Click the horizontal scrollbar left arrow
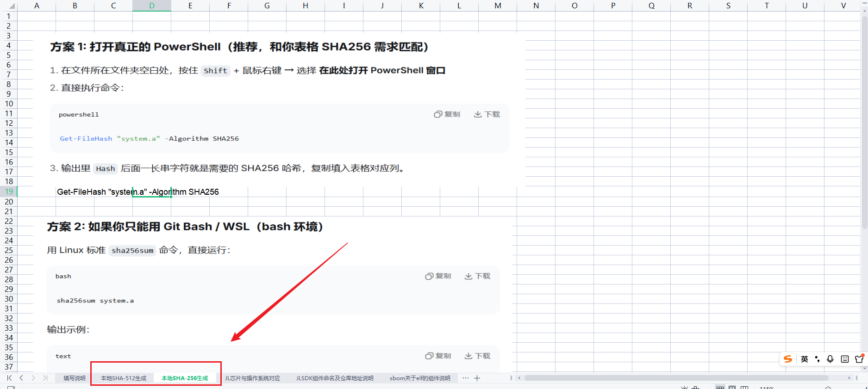 tap(519, 378)
